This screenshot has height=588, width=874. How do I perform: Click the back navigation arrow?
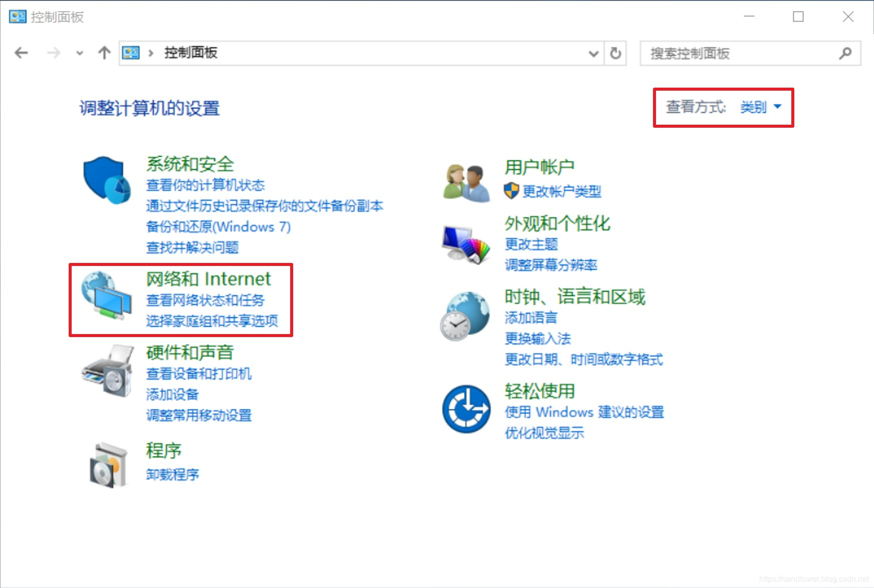[21, 53]
